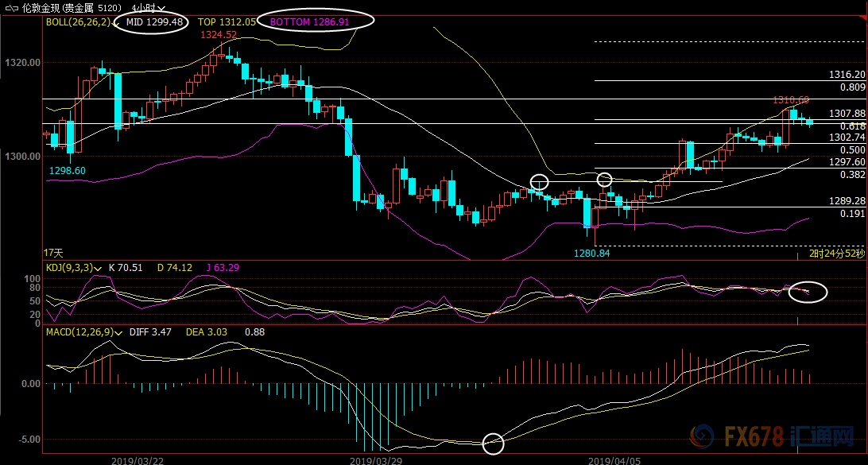Click the circled MACD golden cross marker
The width and height of the screenshot is (868, 465).
(493, 444)
